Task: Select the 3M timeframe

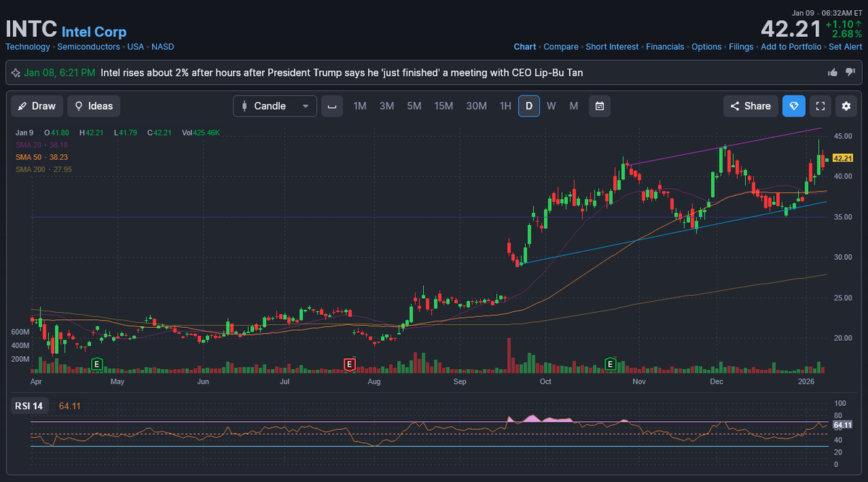Action: pyautogui.click(x=386, y=106)
